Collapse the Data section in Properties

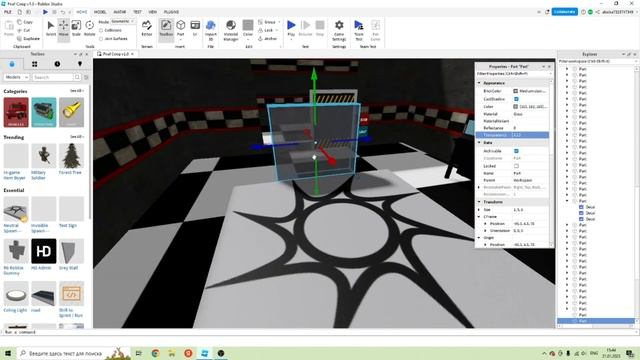point(479,142)
